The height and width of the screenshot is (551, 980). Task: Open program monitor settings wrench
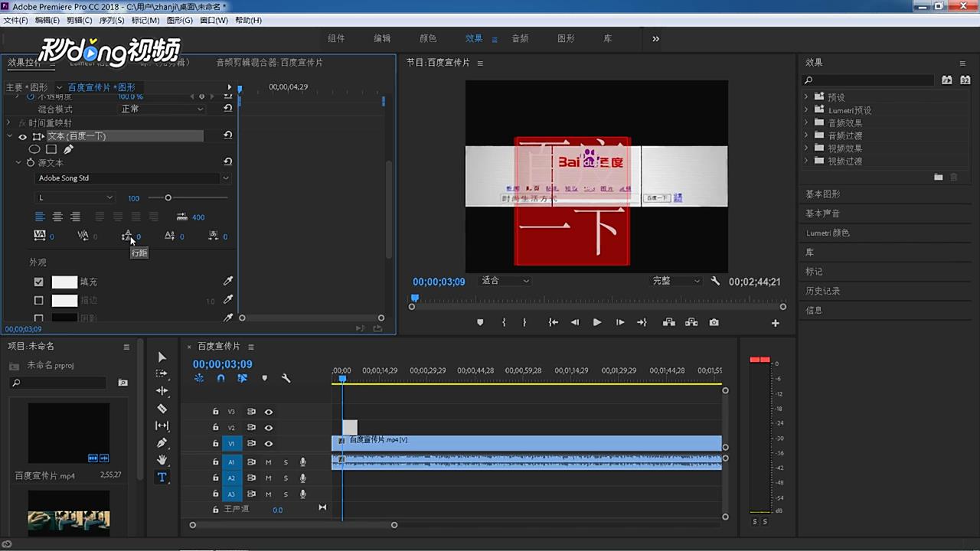click(715, 281)
